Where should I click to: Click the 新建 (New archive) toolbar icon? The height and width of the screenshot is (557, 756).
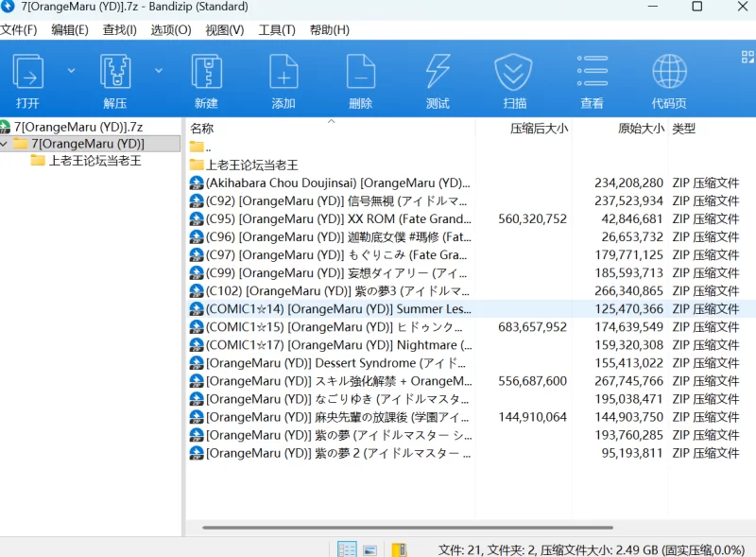[x=206, y=80]
